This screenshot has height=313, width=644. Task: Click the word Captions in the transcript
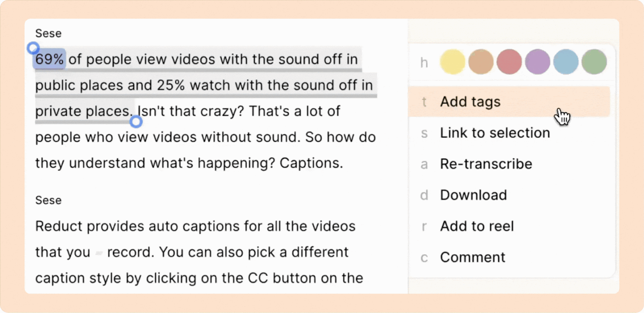[311, 163]
